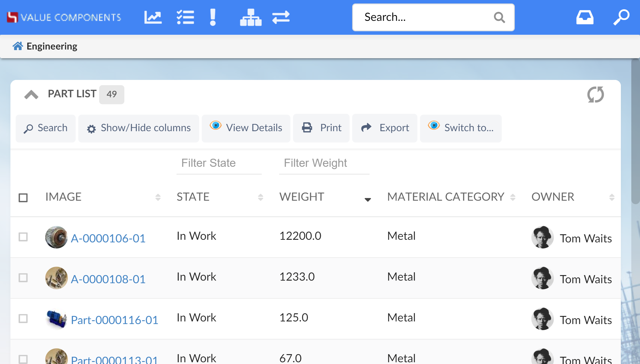
Task: Click the exchange arrows icon in header
Action: pos(281,17)
